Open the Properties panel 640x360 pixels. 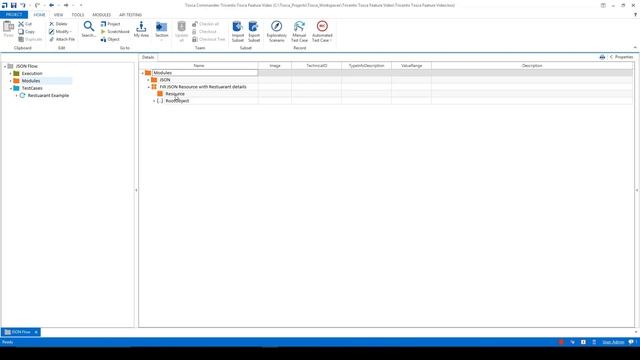(621, 57)
